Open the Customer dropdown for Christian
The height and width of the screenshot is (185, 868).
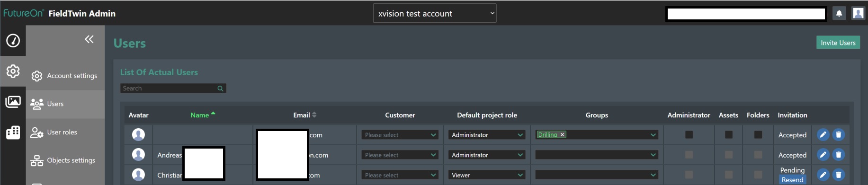tap(400, 175)
